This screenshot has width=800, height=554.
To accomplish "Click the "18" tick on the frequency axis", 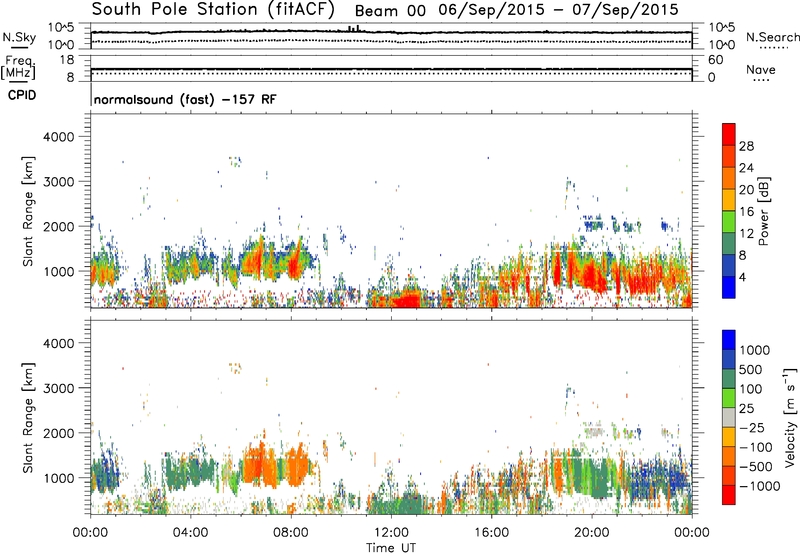I will click(67, 60).
